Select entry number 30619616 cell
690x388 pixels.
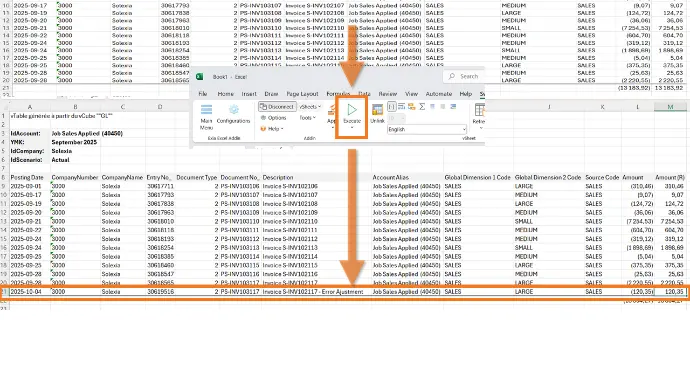(x=160, y=292)
